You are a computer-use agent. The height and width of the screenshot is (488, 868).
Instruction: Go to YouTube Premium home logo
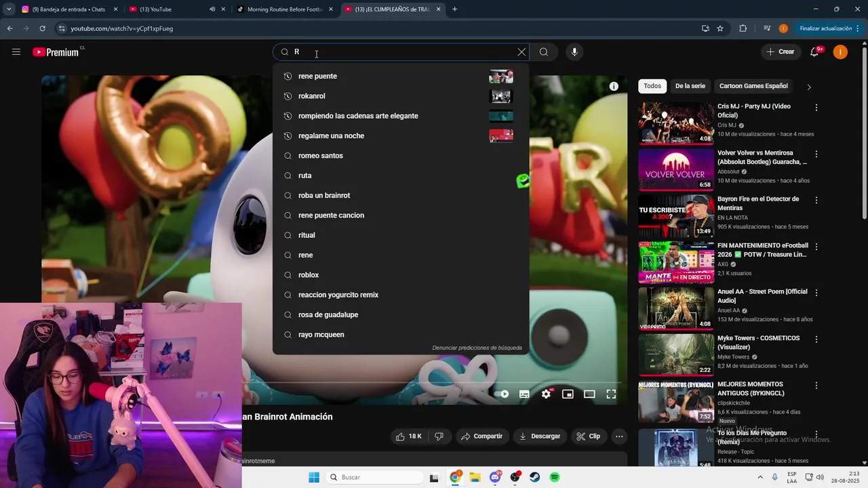click(57, 52)
